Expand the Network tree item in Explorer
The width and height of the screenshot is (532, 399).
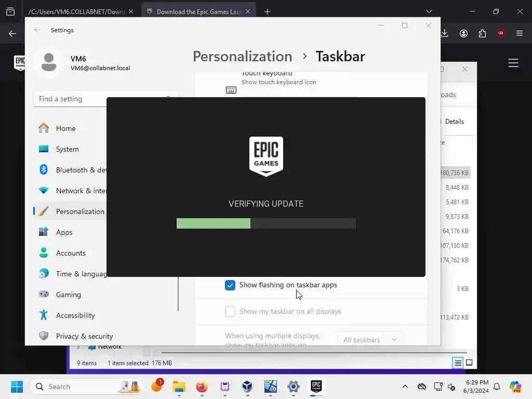click(x=78, y=347)
